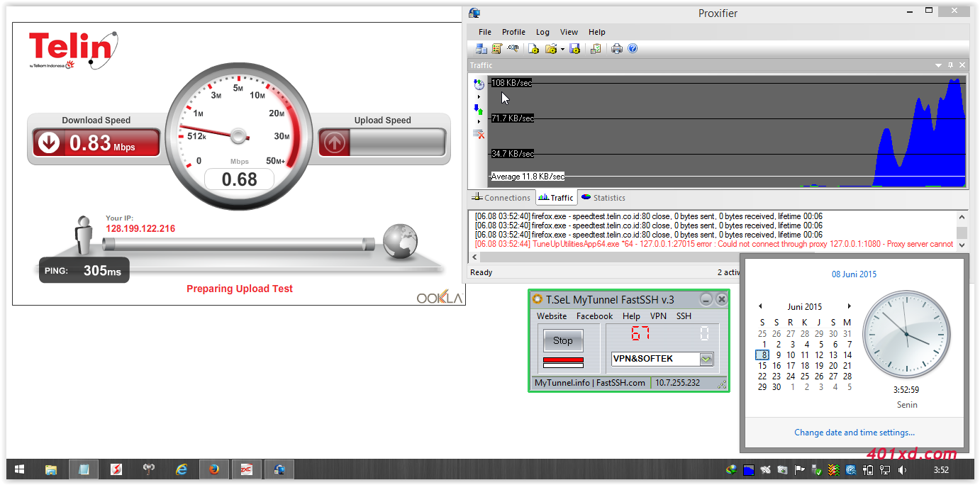Switch to the Statistics tab
The width and height of the screenshot is (980, 485).
(603, 198)
